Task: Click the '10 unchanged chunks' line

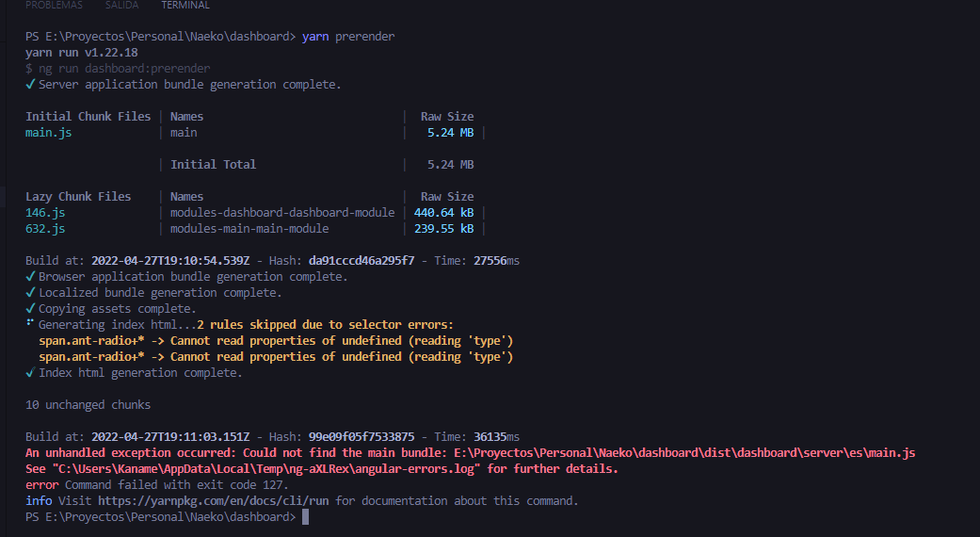Action: [x=88, y=405]
